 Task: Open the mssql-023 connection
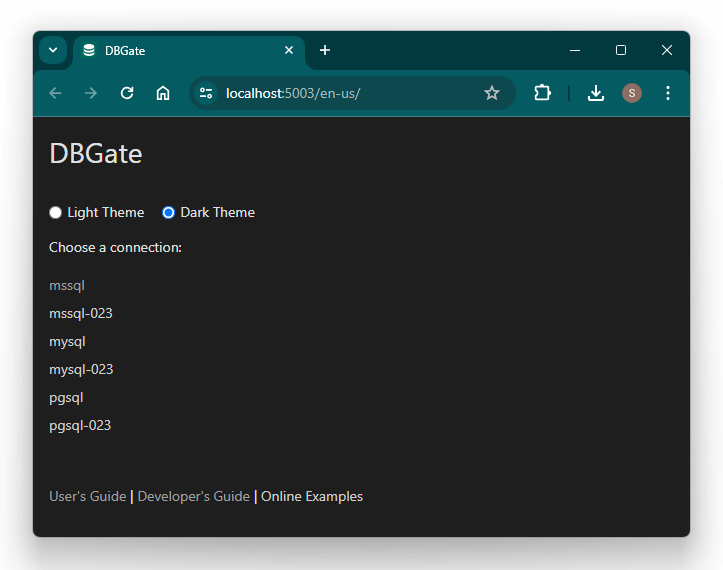tap(81, 314)
